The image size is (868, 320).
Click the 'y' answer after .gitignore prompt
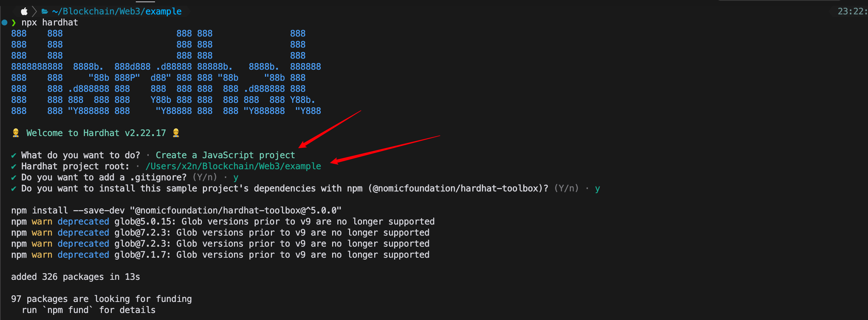pos(236,178)
